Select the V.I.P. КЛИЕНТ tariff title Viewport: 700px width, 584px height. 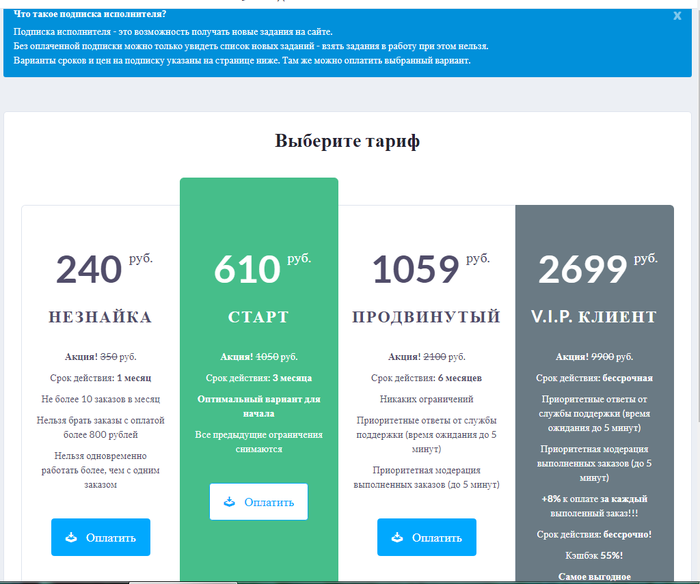pyautogui.click(x=594, y=317)
